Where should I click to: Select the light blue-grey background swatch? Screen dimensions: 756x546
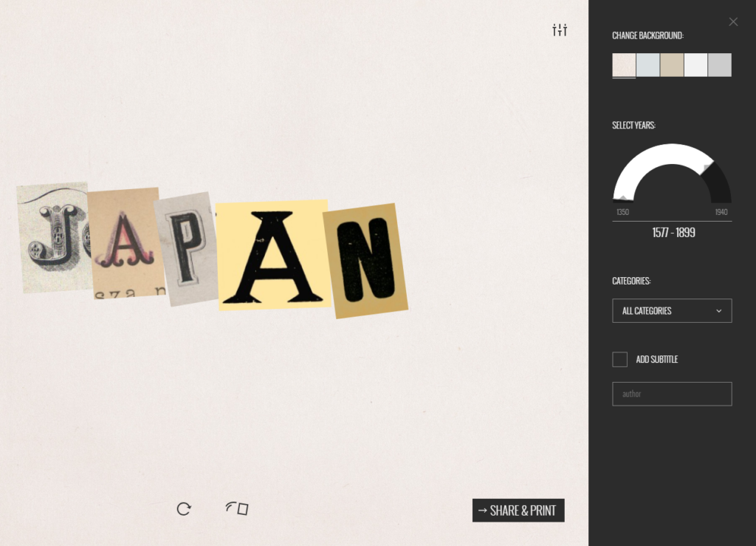tap(647, 64)
